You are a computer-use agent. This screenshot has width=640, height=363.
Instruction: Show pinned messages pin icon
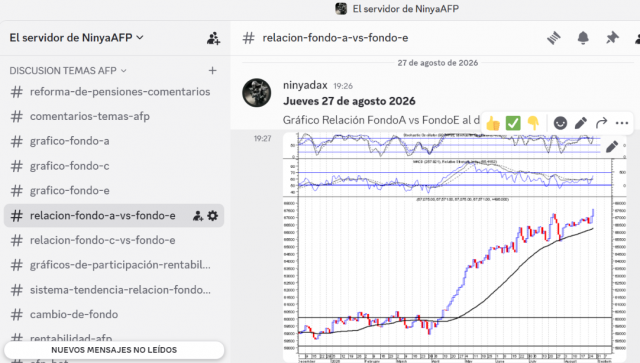[612, 38]
